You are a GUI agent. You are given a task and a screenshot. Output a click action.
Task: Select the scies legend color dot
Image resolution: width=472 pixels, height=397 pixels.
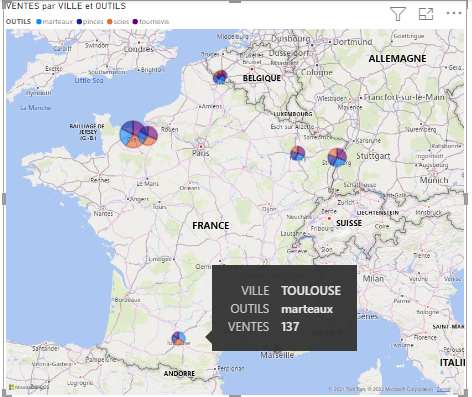110,22
